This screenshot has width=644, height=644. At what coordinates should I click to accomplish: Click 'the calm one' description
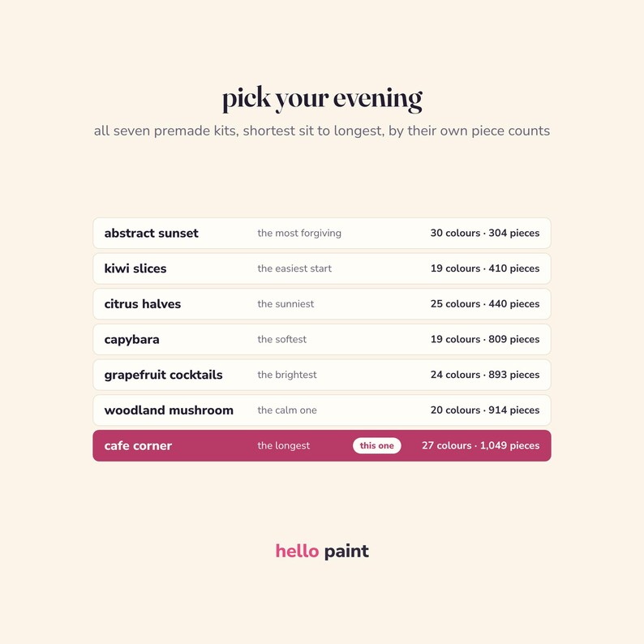pyautogui.click(x=286, y=410)
